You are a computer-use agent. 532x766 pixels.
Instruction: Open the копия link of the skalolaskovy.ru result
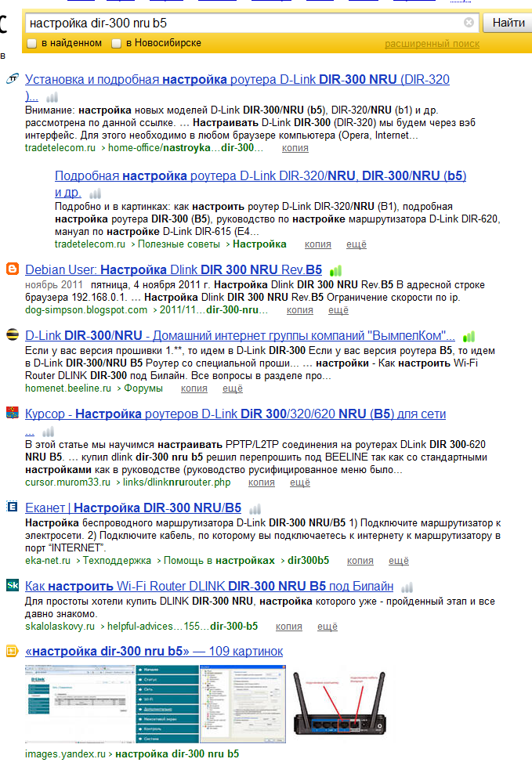288,627
